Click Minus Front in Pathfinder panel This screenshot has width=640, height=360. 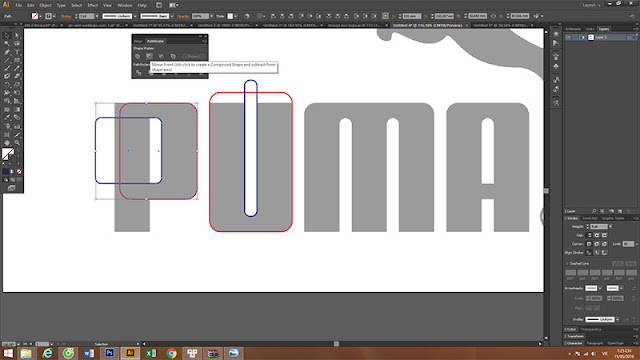coord(149,56)
